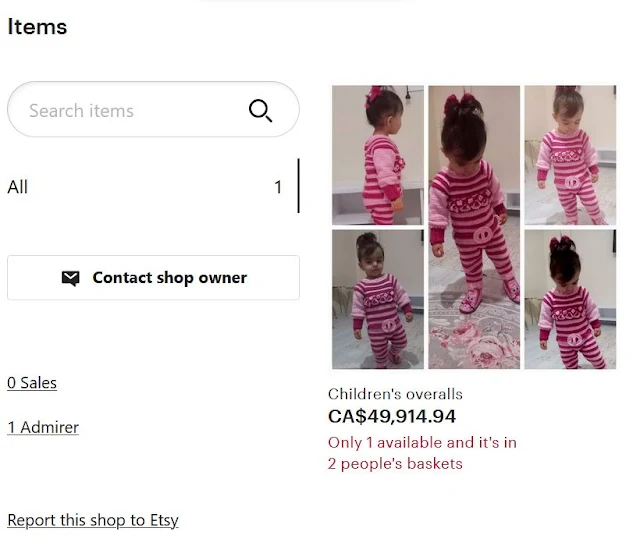Click the bottom-right product photo

pos(570,299)
